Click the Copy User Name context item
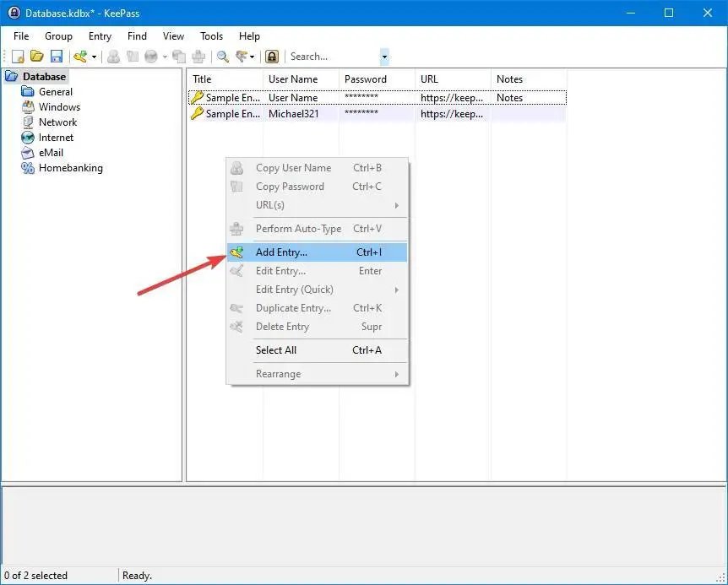Screen dimensions: 728x585 pos(317,168)
